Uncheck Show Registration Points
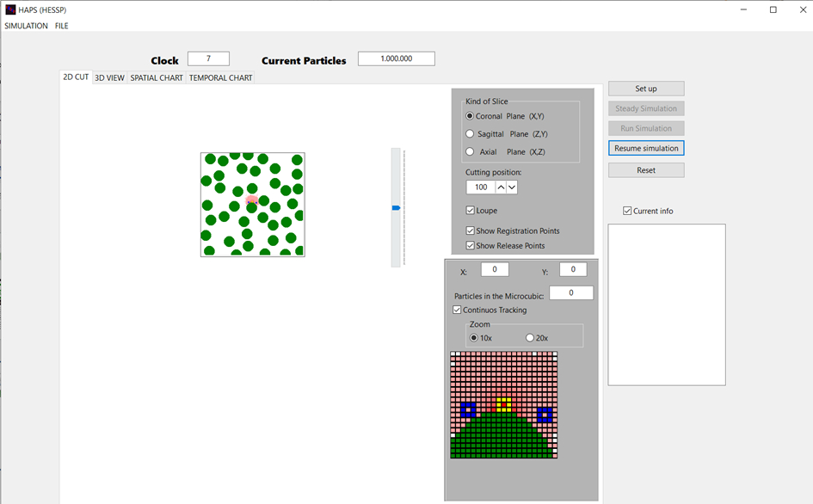Image resolution: width=813 pixels, height=504 pixels. [x=471, y=231]
